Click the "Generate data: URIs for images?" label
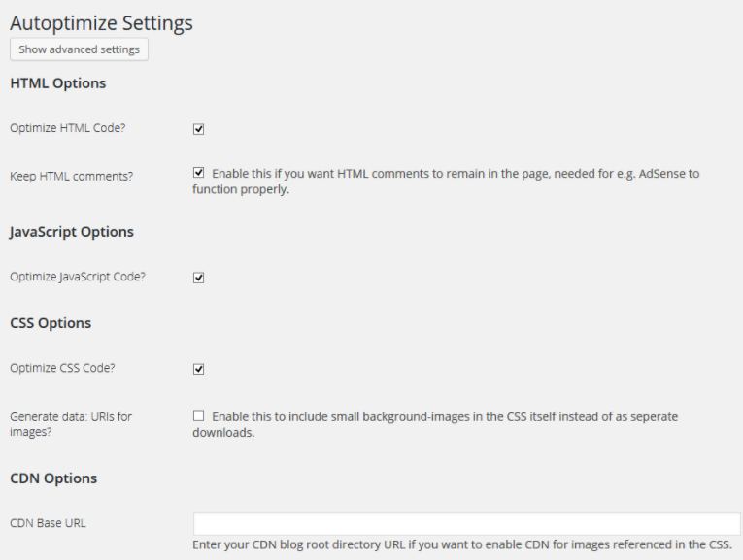The image size is (743, 560). (x=70, y=424)
